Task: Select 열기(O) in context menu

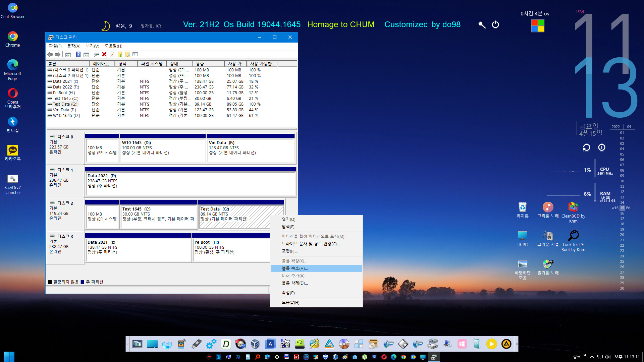Action: click(316, 220)
